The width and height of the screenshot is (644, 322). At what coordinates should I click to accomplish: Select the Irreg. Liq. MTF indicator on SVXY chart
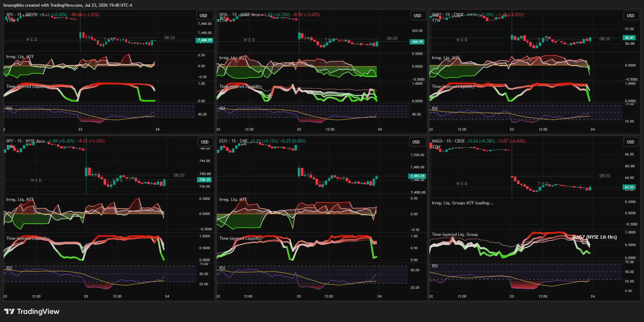pyautogui.click(x=446, y=58)
